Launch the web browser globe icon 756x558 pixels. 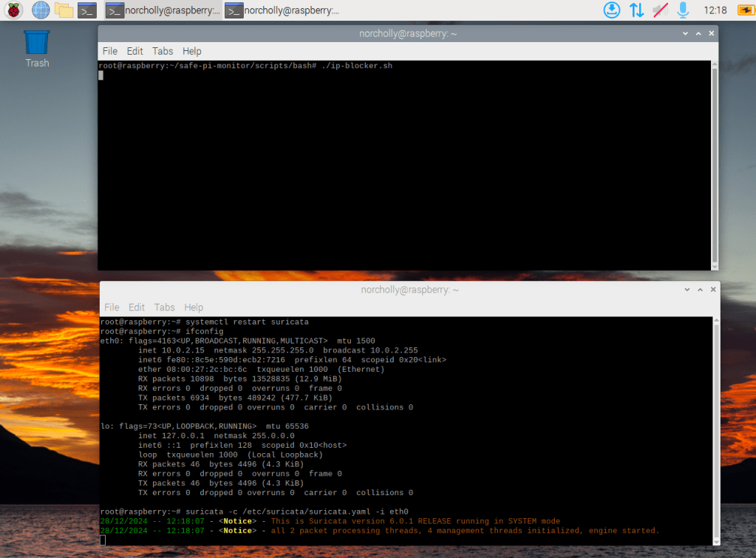(x=41, y=10)
